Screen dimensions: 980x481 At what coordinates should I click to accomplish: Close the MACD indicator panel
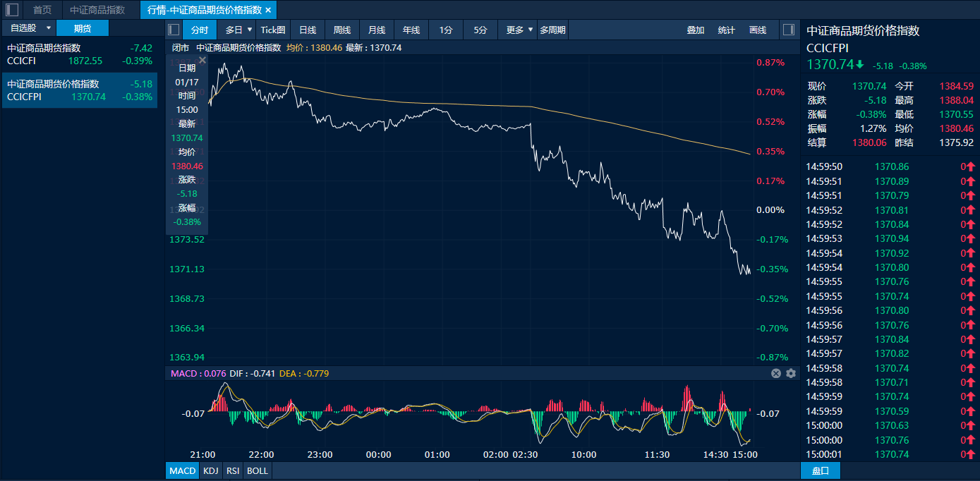coord(776,373)
